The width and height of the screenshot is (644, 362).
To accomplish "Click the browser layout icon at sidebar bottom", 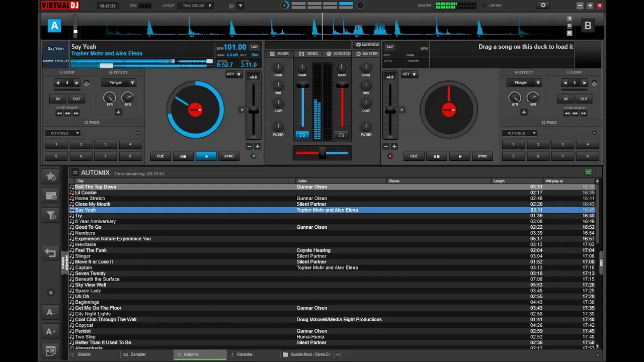I will [x=51, y=351].
